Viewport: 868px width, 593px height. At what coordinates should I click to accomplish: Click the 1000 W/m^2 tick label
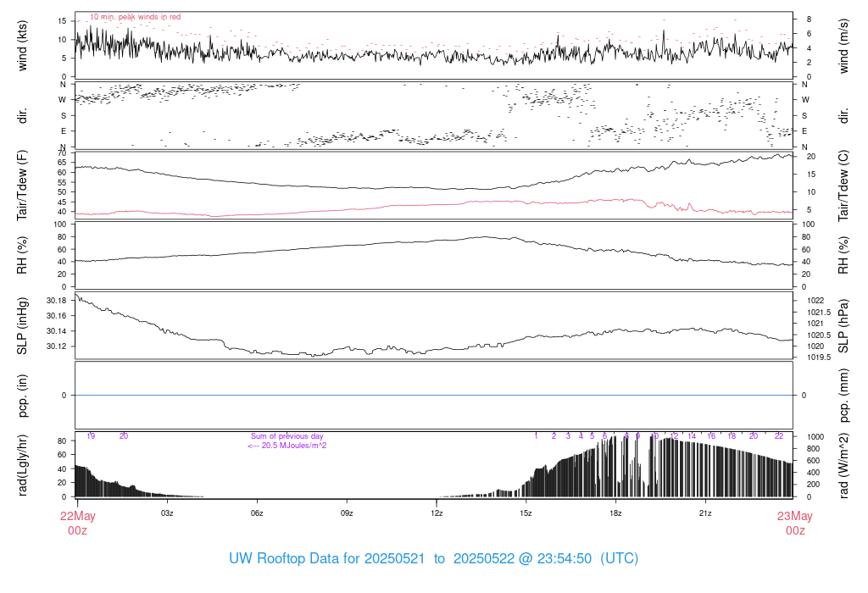click(815, 437)
